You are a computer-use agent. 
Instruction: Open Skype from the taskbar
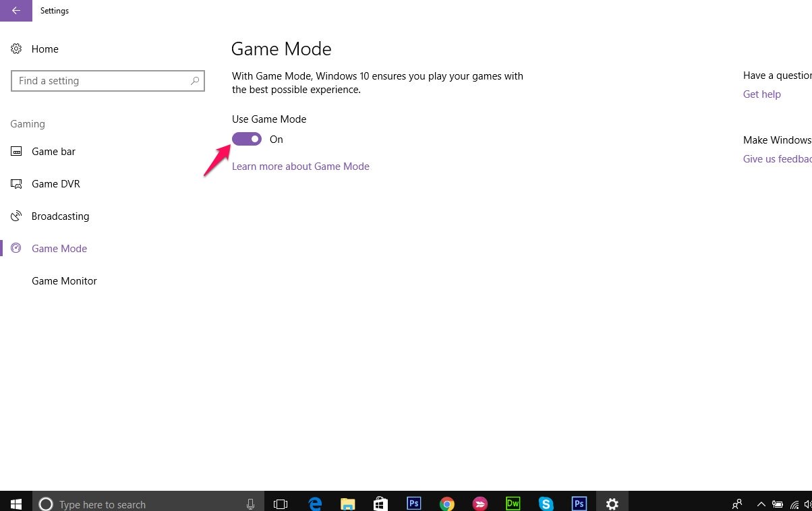coord(546,504)
